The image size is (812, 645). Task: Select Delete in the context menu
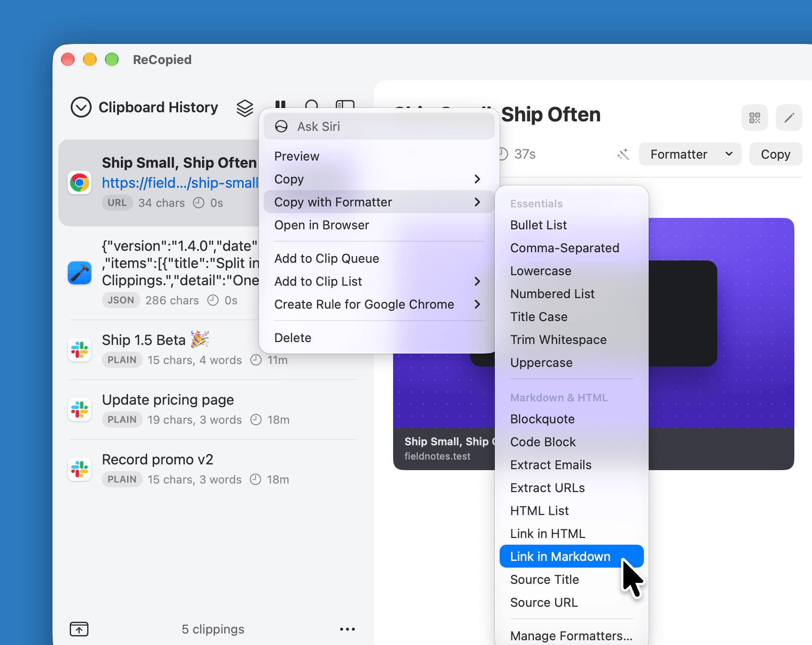point(379,338)
